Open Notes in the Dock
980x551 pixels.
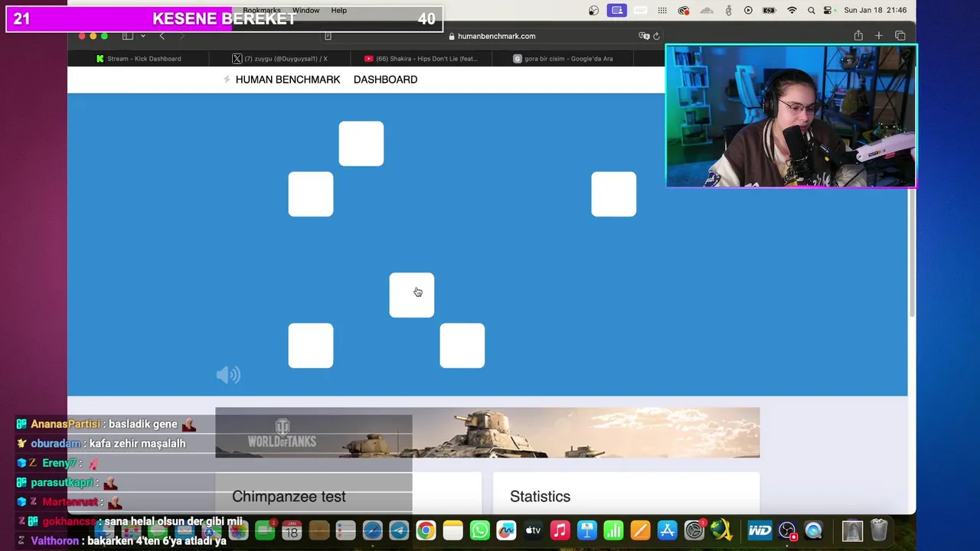pos(452,530)
